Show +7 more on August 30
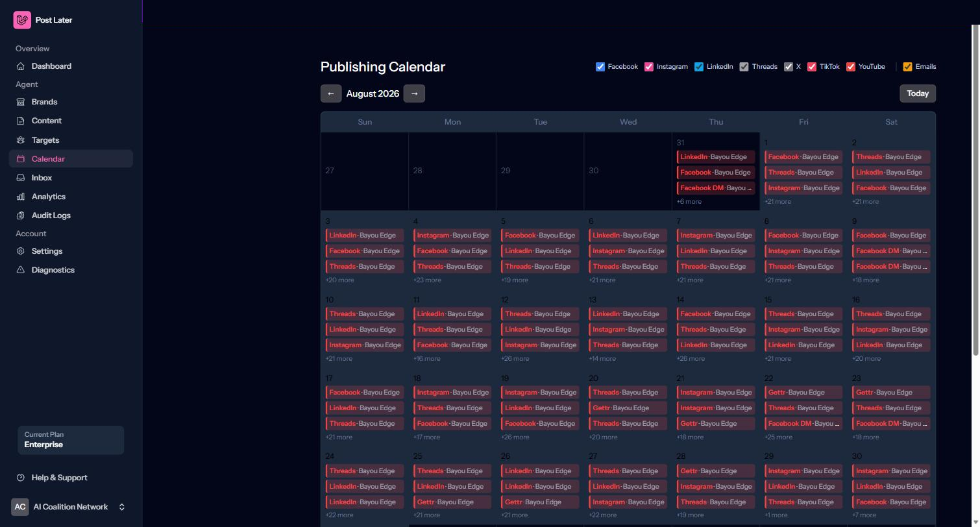 864,515
